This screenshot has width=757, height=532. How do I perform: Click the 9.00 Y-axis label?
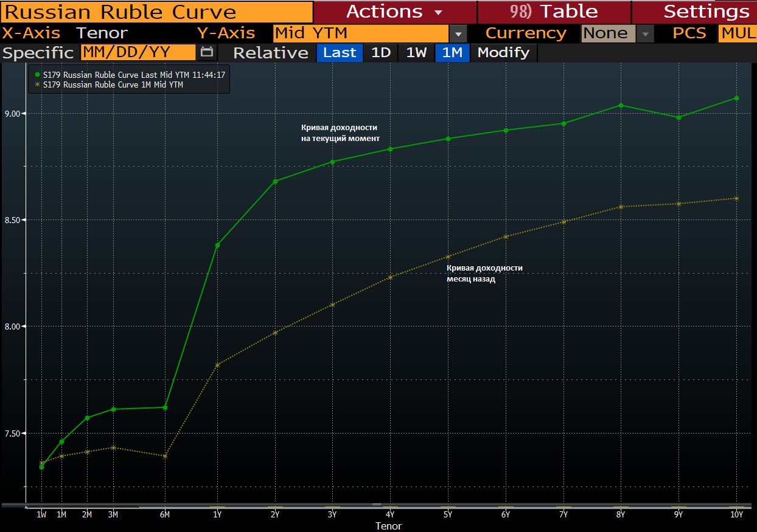[x=12, y=114]
